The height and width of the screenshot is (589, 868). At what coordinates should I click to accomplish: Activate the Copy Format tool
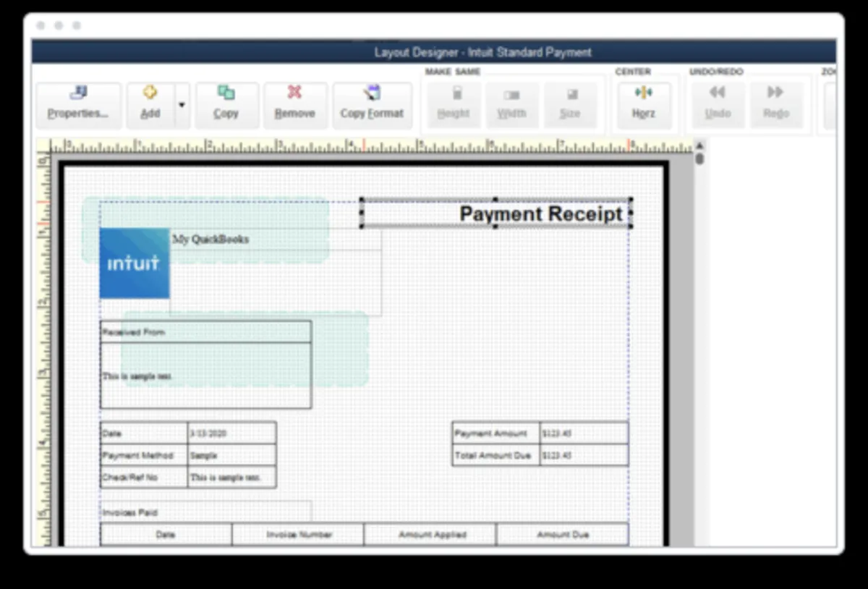[372, 106]
